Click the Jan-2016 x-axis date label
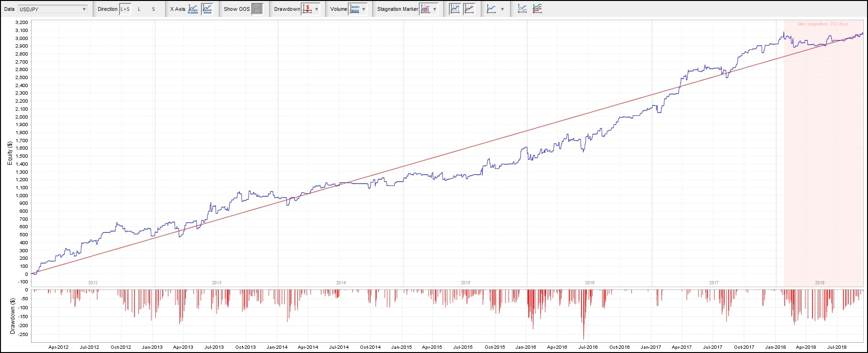The height and width of the screenshot is (353, 868). (x=525, y=347)
